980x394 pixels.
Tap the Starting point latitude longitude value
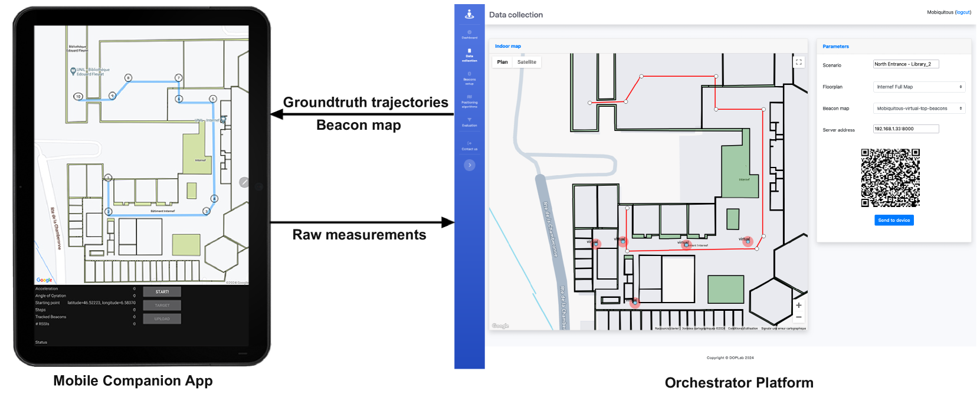(101, 303)
